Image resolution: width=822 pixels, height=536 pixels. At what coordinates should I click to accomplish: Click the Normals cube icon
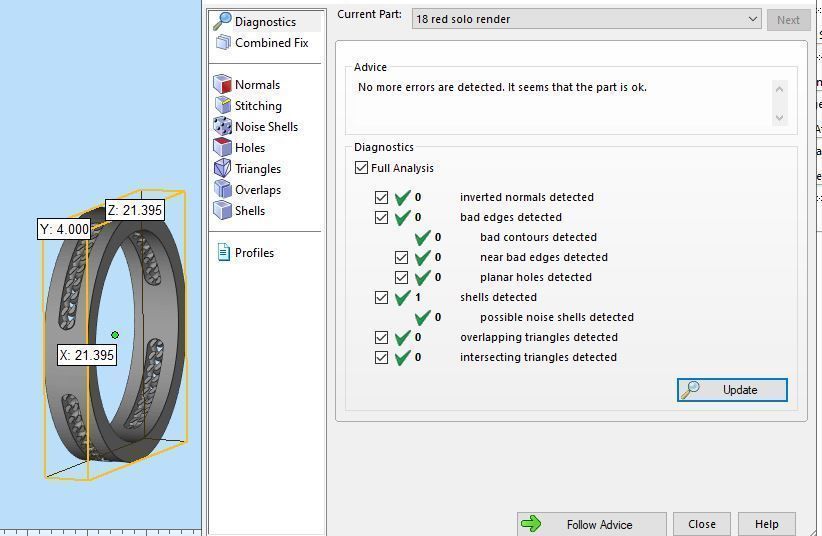click(x=222, y=84)
